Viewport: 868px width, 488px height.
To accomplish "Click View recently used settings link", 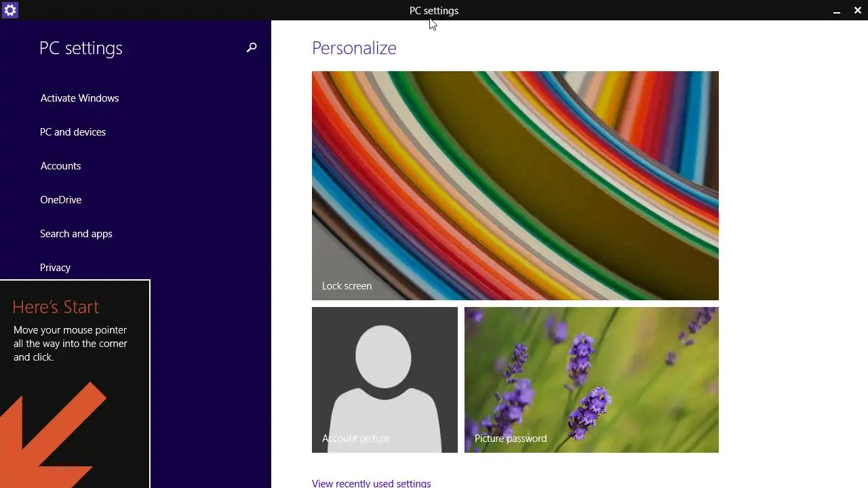I will 371,483.
